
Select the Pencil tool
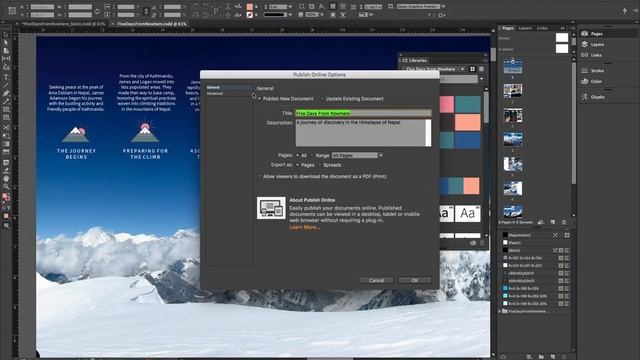[6, 102]
